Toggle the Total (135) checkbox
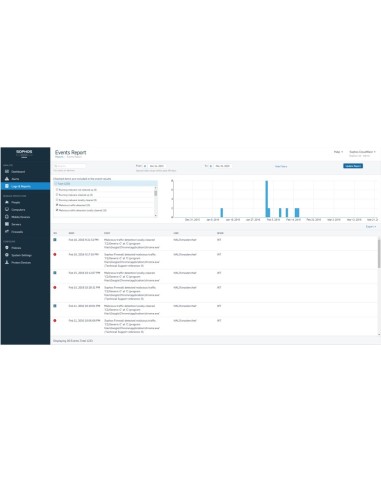 coord(56,184)
